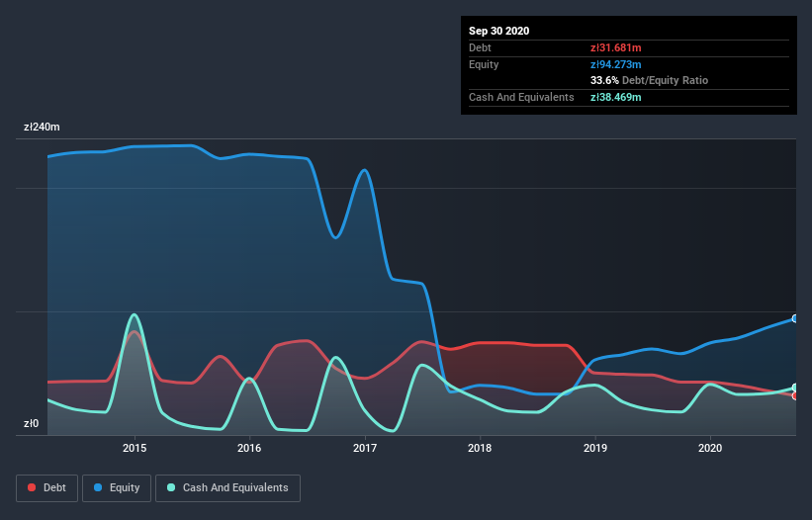Click the teal Cash endpoint marker
Viewport: 812px width, 520px height.
click(795, 388)
